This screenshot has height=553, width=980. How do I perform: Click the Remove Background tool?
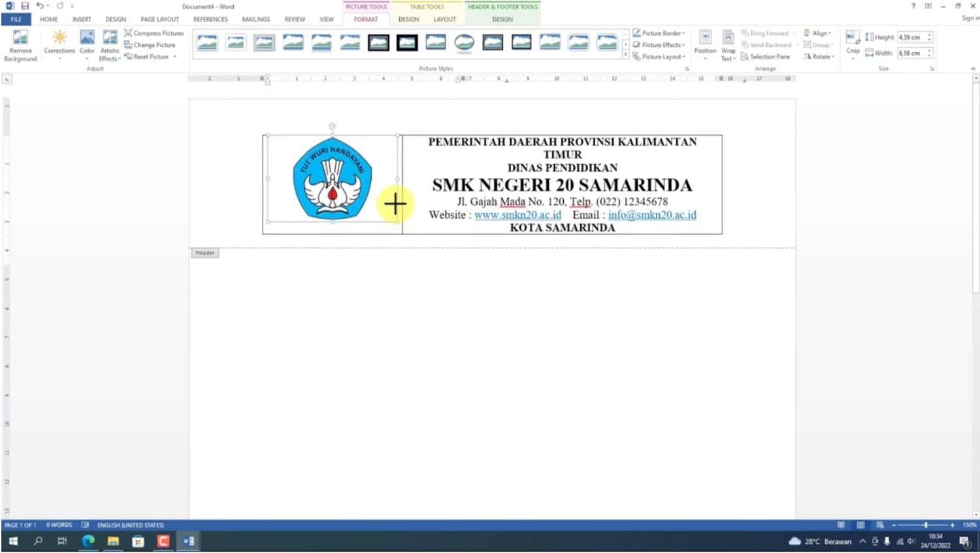pyautogui.click(x=20, y=46)
